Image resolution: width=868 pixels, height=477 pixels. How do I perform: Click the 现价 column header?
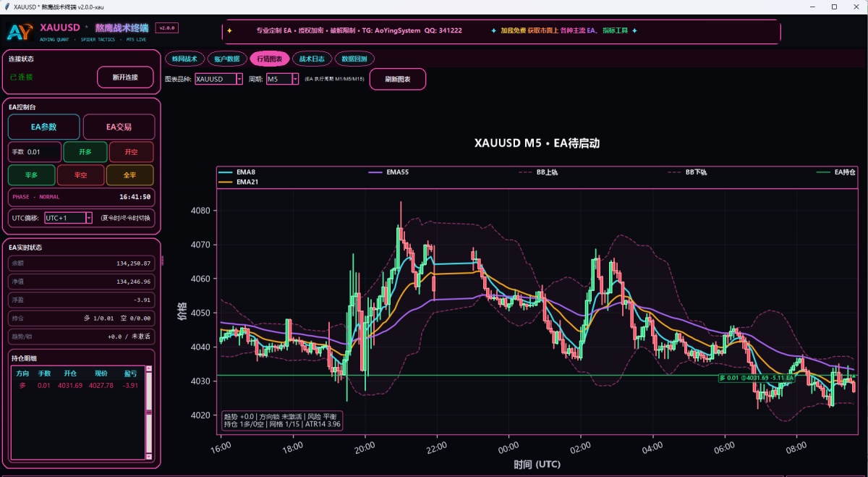[x=101, y=373]
